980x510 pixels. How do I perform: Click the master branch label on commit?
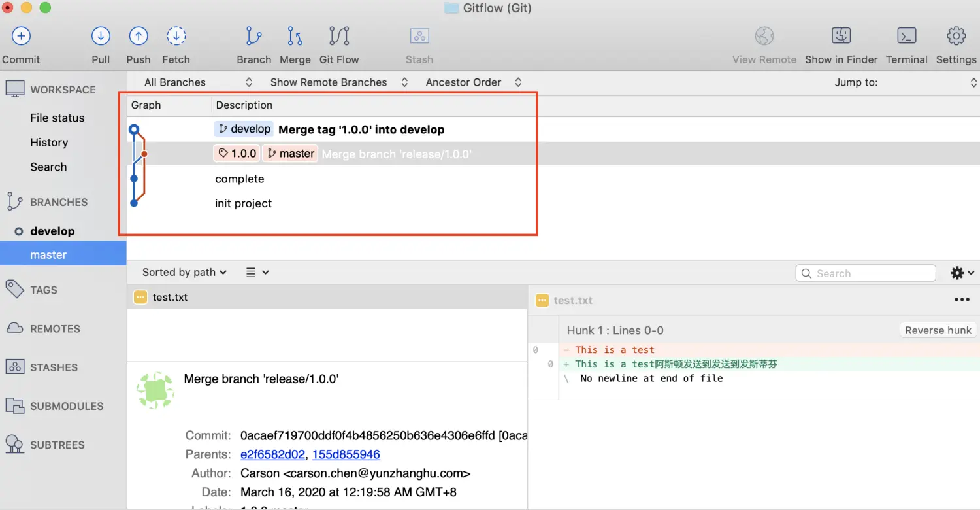pos(290,154)
